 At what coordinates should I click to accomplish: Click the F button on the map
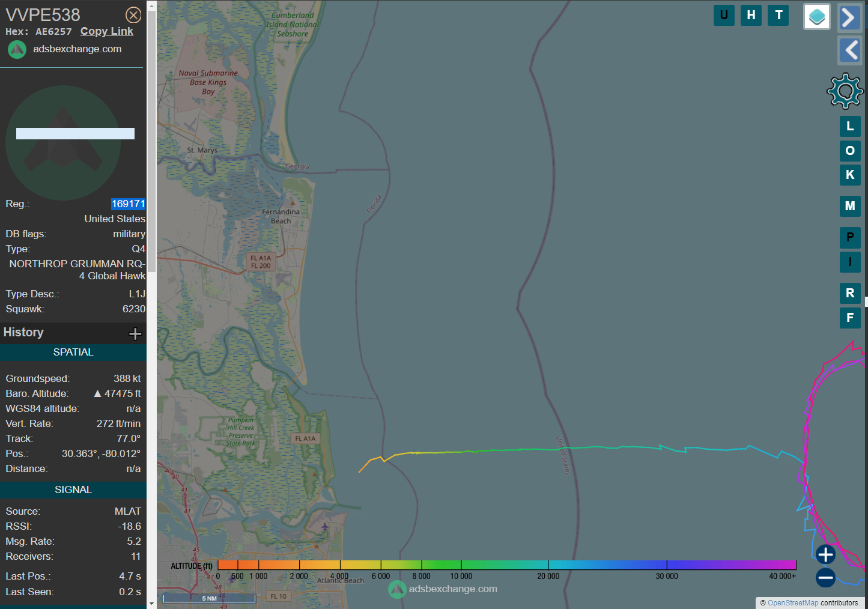[850, 318]
